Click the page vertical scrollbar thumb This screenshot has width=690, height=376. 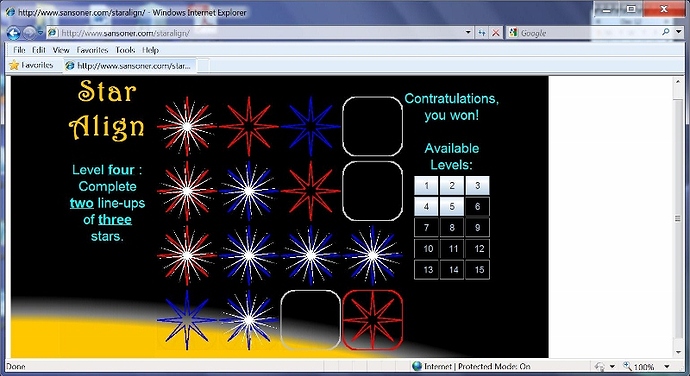[x=678, y=219]
